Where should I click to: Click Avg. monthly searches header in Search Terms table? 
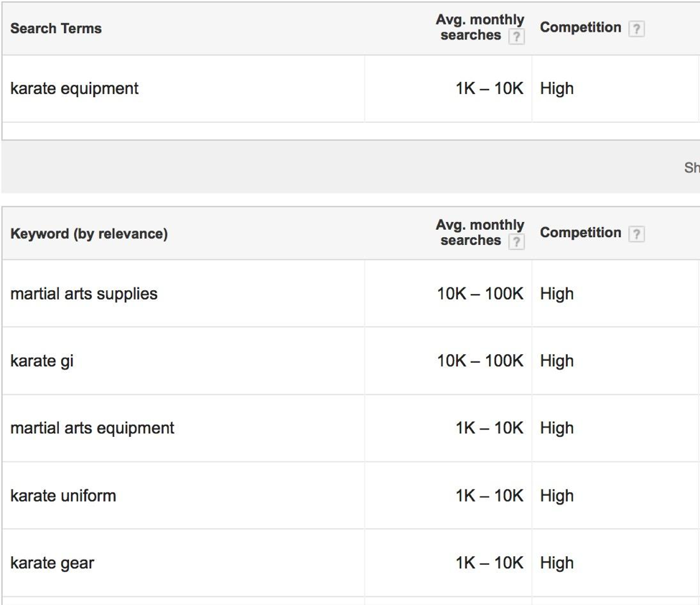coord(480,27)
